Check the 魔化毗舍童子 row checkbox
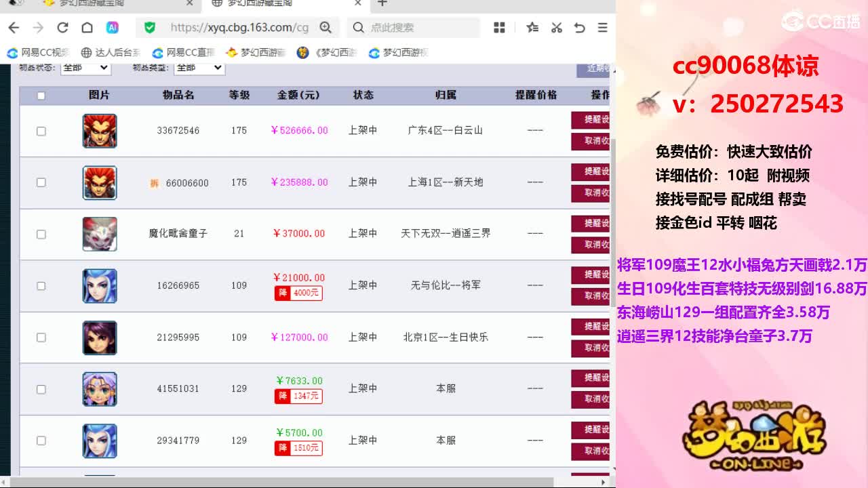The height and width of the screenshot is (488, 868). (x=41, y=234)
